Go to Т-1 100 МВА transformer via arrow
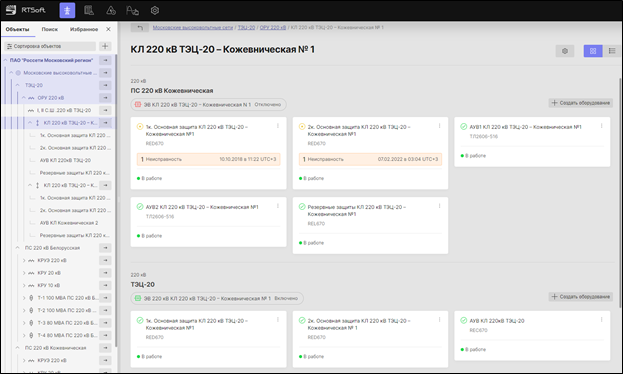Screen dimensions: 623x374 pyautogui.click(x=105, y=298)
